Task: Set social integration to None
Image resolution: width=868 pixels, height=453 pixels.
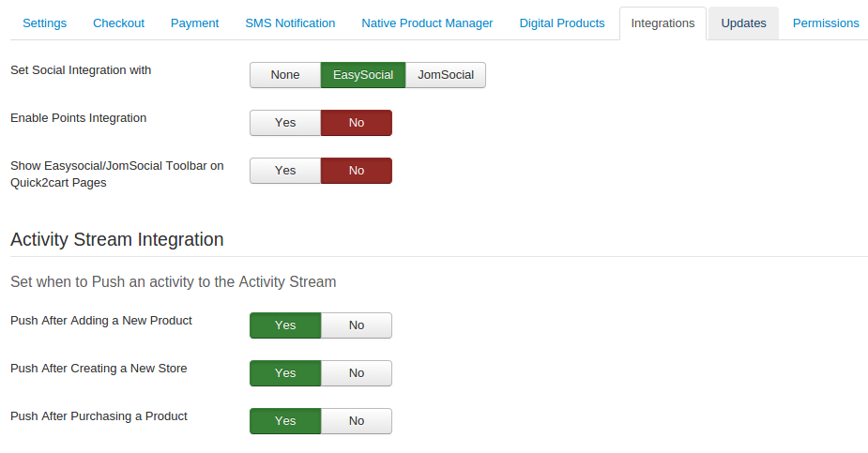Action: click(285, 75)
